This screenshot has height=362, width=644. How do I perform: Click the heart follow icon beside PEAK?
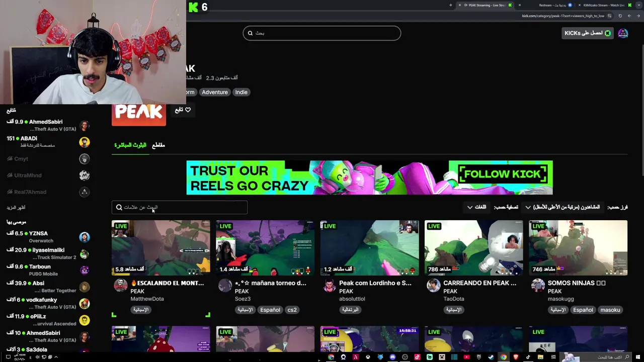[x=188, y=110]
